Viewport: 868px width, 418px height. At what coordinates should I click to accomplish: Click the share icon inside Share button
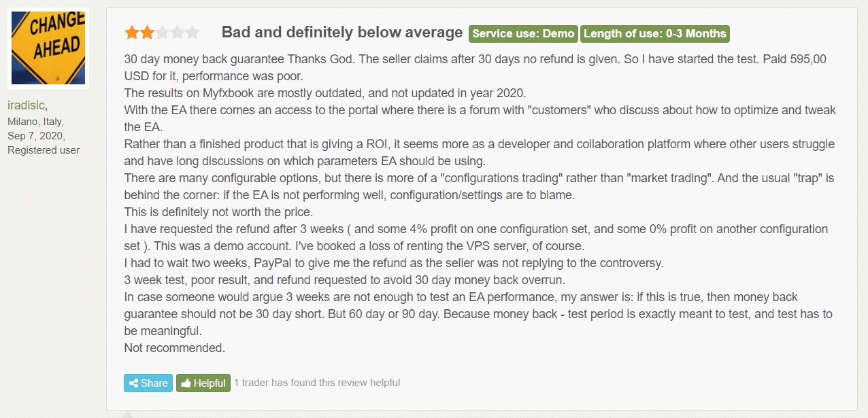[133, 383]
